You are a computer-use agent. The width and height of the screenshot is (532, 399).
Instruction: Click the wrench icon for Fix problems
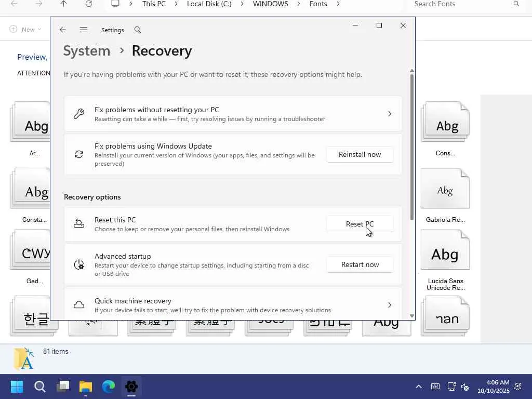[79, 114]
